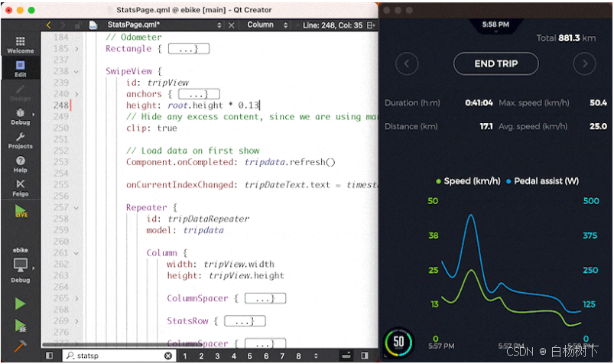Click END TRIP in the ebike app

pyautogui.click(x=495, y=63)
